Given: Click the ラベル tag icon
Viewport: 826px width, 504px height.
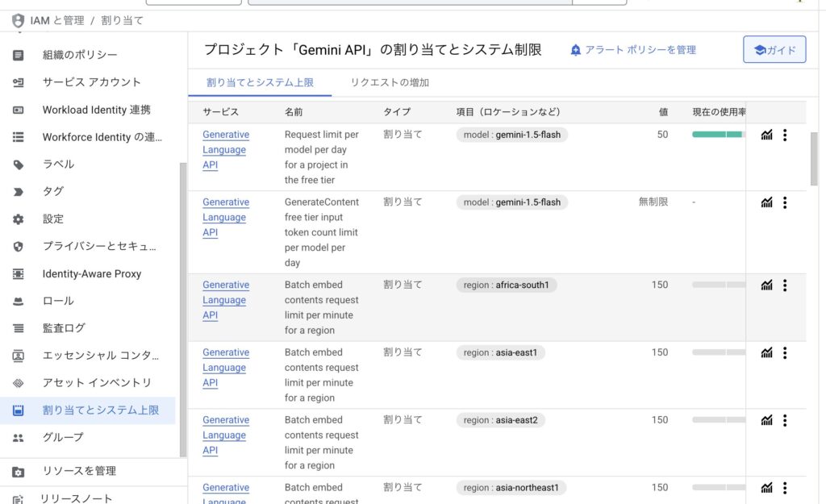Looking at the screenshot, I should coord(18,165).
